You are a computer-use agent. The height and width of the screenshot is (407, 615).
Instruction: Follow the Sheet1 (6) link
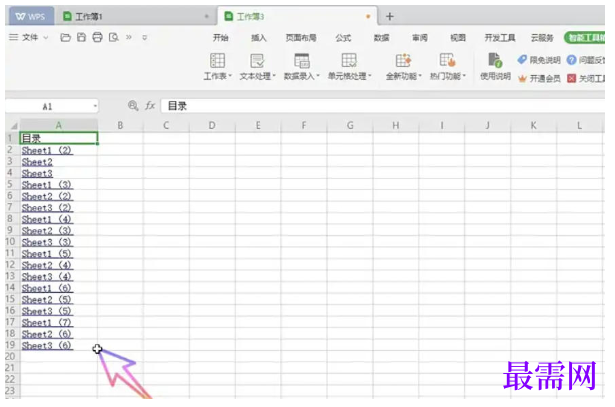[x=47, y=288]
